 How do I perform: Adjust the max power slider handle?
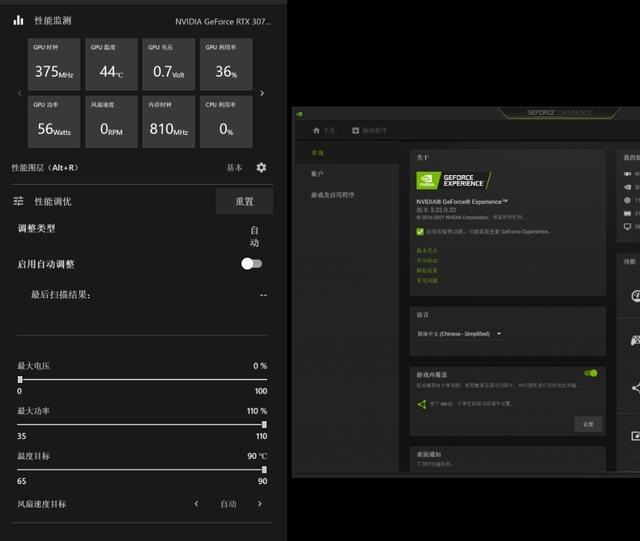click(x=264, y=425)
